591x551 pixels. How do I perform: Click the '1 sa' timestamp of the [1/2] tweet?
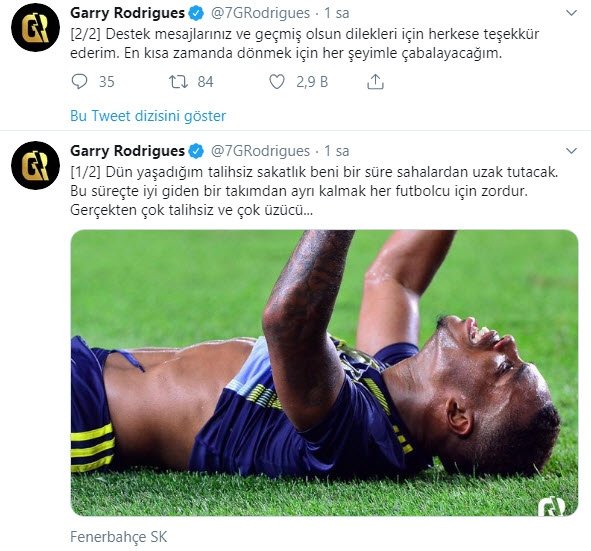pyautogui.click(x=337, y=151)
